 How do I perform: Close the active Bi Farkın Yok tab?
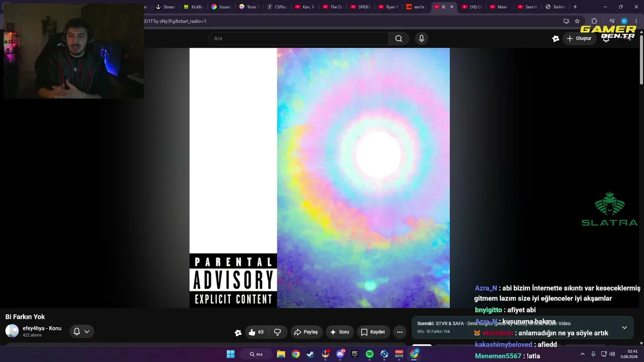click(x=451, y=7)
